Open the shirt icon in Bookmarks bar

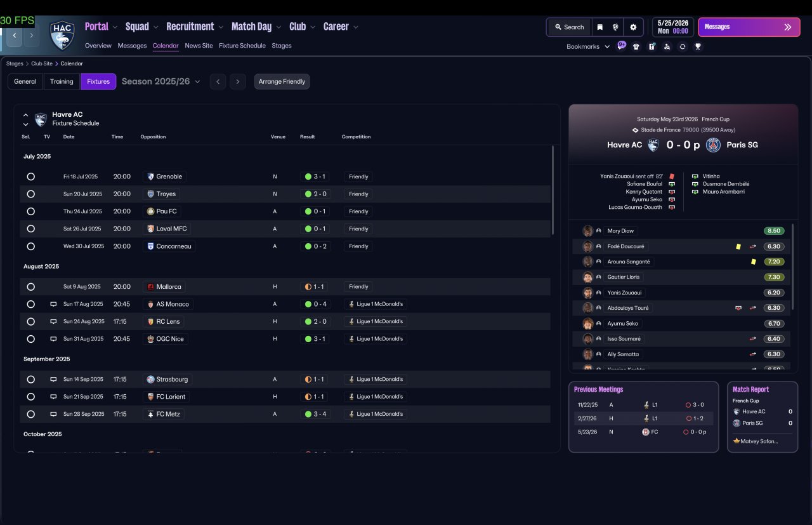636,46
